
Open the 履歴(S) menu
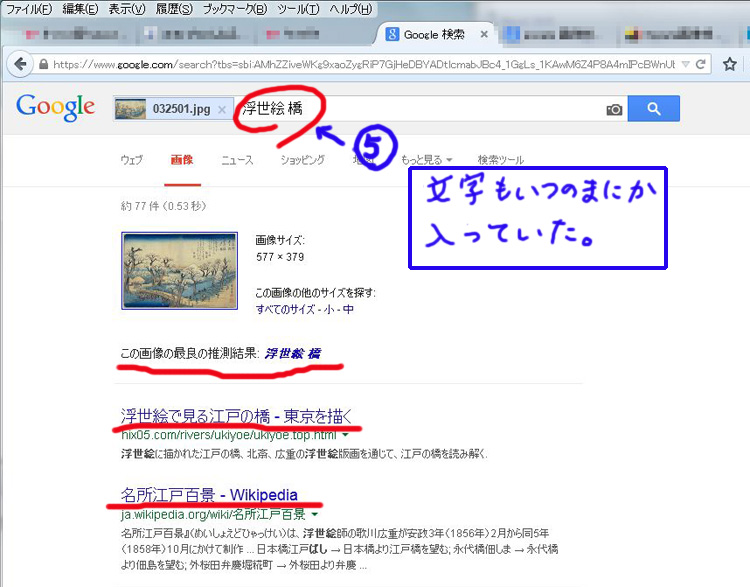pyautogui.click(x=174, y=9)
